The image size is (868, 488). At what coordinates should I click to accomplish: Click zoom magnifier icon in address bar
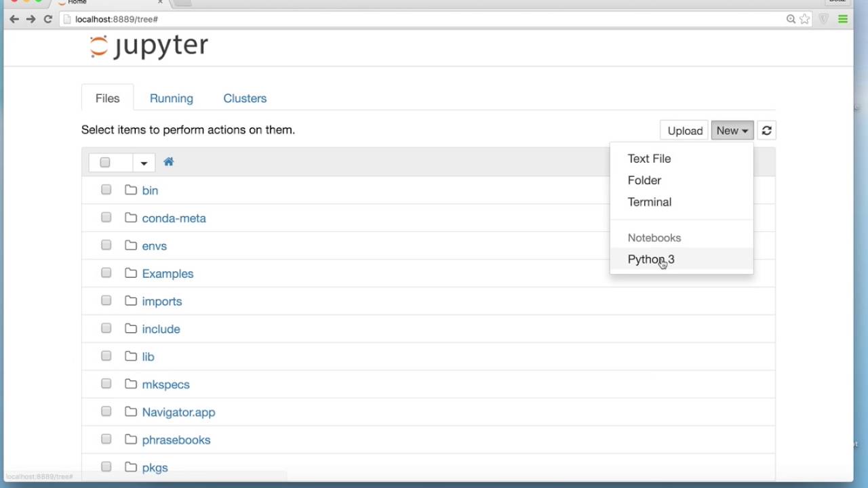click(791, 19)
